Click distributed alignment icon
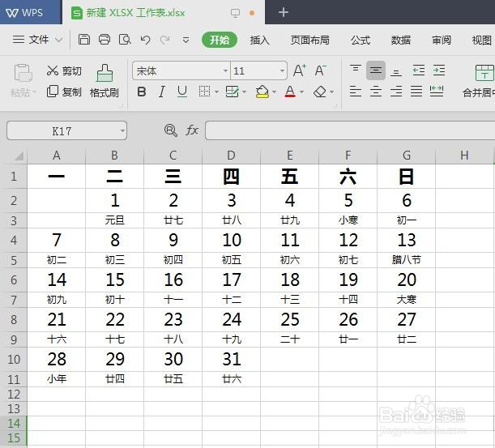The height and width of the screenshot is (448, 495). click(x=437, y=92)
